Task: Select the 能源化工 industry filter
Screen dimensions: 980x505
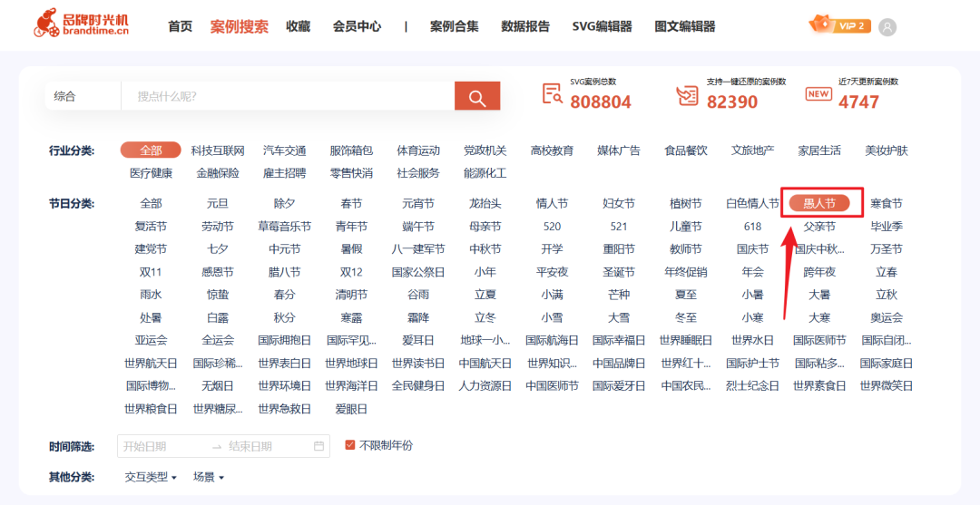Action: coord(485,173)
